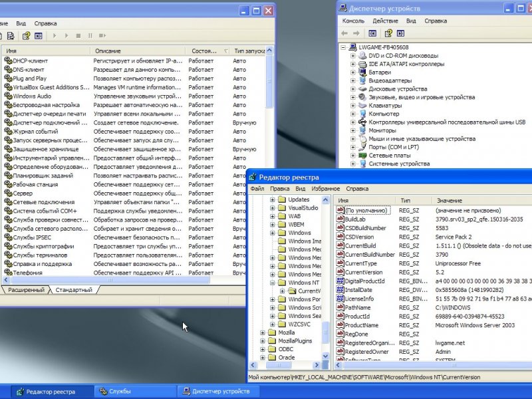Activate Редактор реестра via its taskbar button
Screen dimensions: 532x399
pyautogui.click(x=52, y=391)
